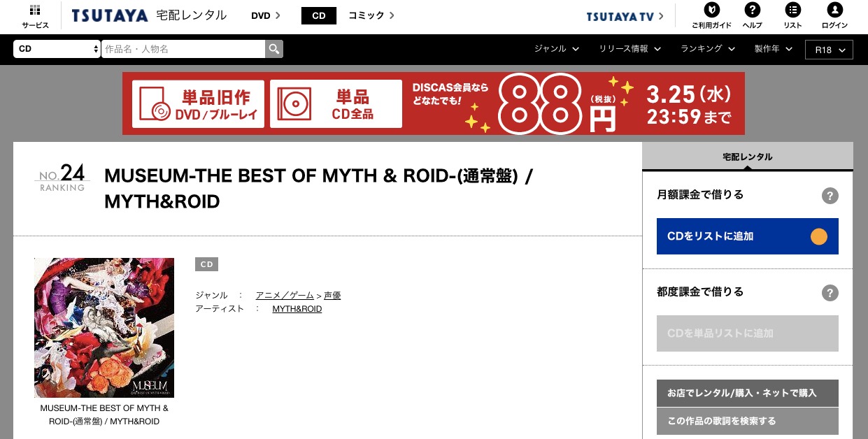
Task: Click the CDをリストに追加 button
Action: click(x=747, y=236)
